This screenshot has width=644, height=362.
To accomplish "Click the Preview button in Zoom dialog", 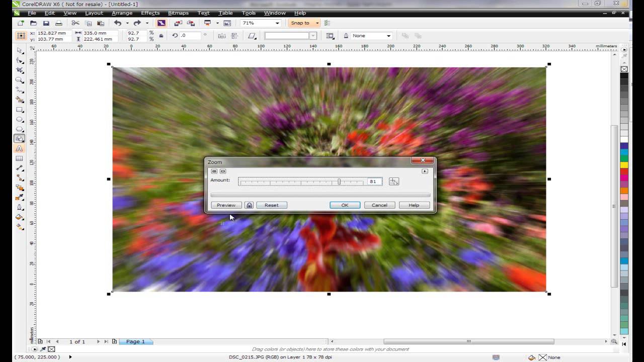I will pyautogui.click(x=226, y=205).
